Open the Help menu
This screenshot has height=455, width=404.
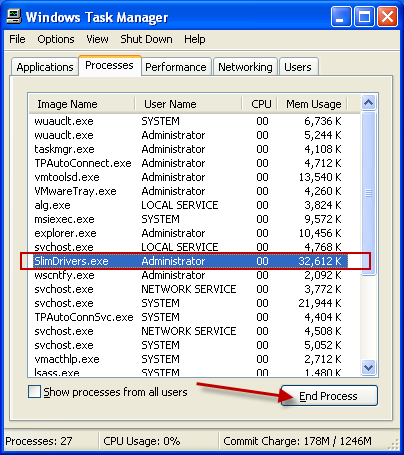[195, 39]
